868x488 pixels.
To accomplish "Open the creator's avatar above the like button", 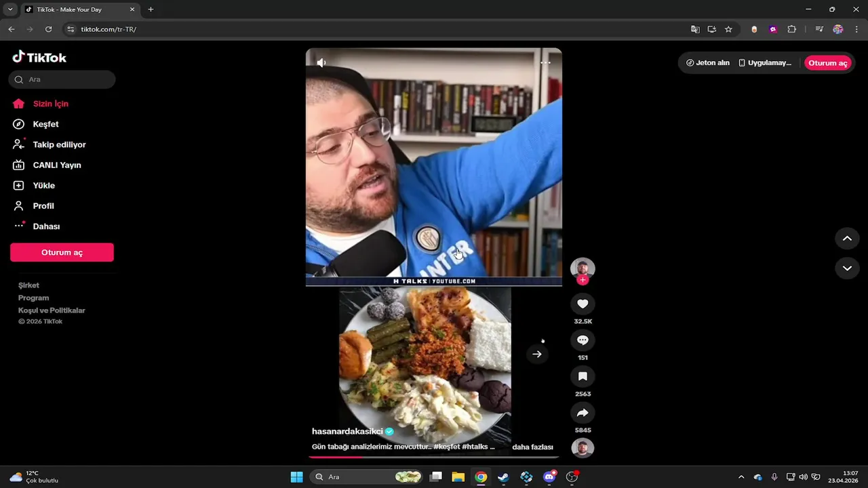I will coord(583,268).
